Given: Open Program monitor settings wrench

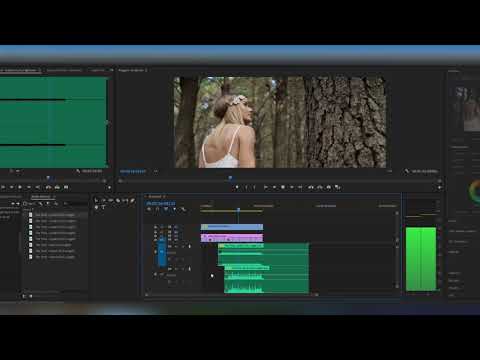Looking at the screenshot, I should click(406, 171).
